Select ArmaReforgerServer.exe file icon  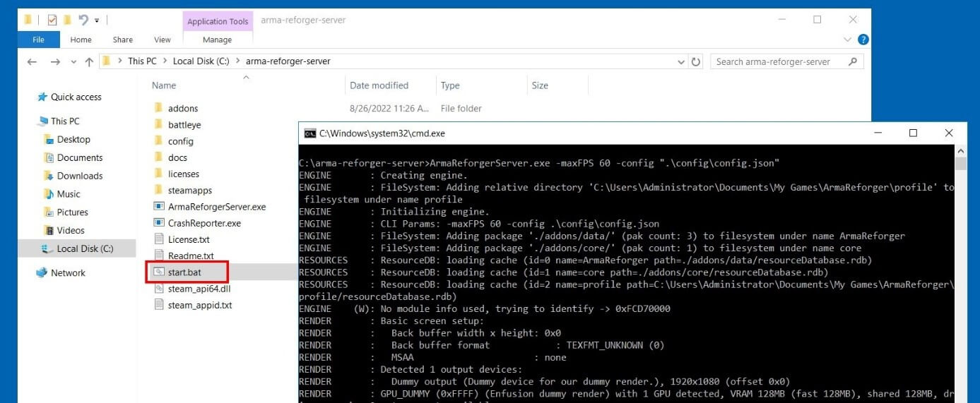[x=159, y=207]
